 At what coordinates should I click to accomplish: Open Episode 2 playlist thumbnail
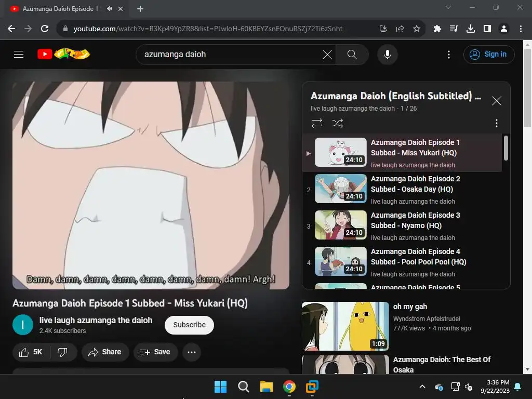tap(341, 189)
